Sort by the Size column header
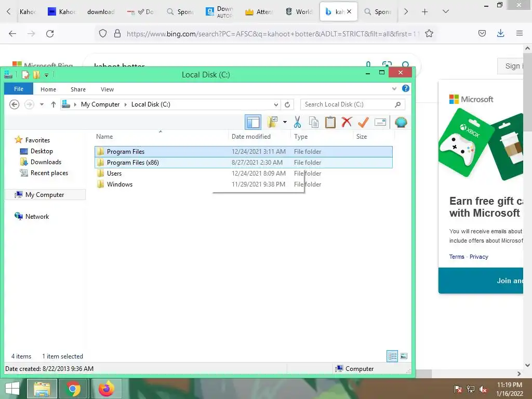Viewport: 532px width, 399px height. point(374,137)
